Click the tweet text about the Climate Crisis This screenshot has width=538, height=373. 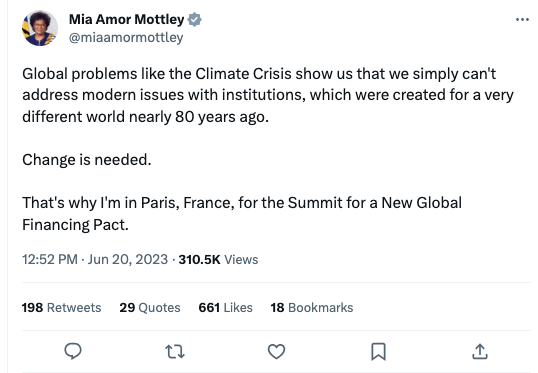[x=268, y=95]
